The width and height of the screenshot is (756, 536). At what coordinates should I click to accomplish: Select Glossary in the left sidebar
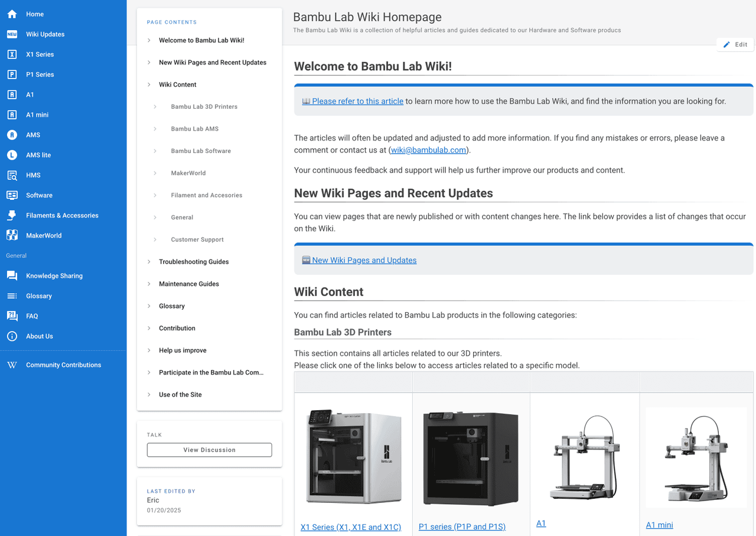(39, 296)
